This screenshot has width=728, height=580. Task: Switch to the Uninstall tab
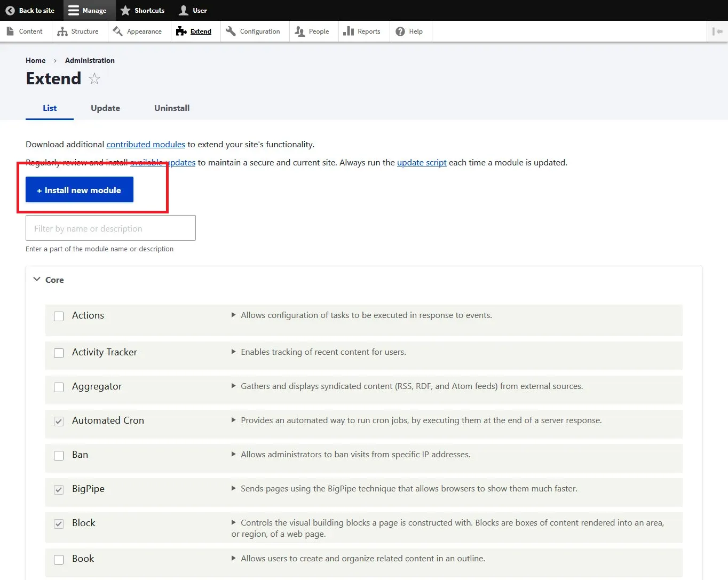[172, 108]
